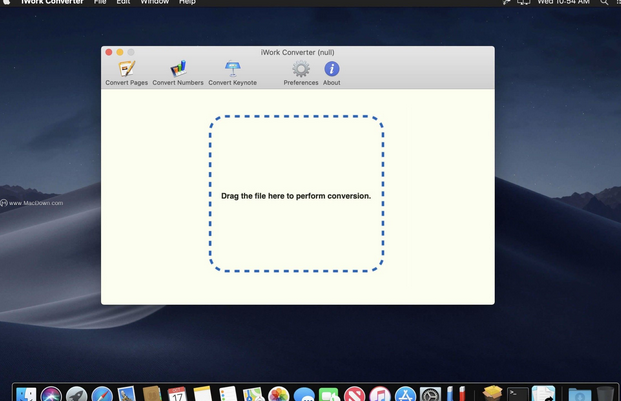Image resolution: width=621 pixels, height=401 pixels.
Task: Open Calendar icon showing 17 in Dock
Action: (177, 394)
